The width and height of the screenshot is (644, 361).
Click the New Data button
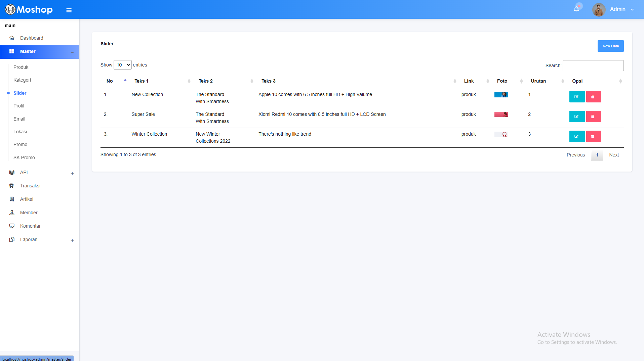coord(610,46)
